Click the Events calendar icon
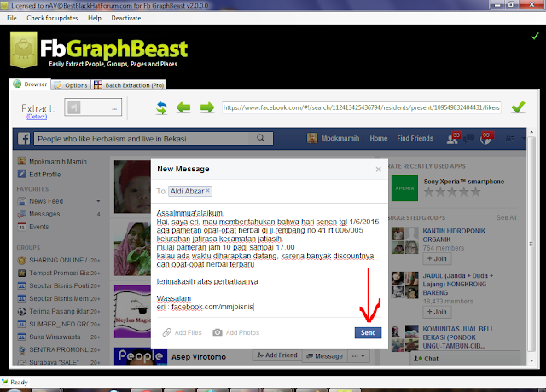This screenshot has height=392, width=546. 21,227
